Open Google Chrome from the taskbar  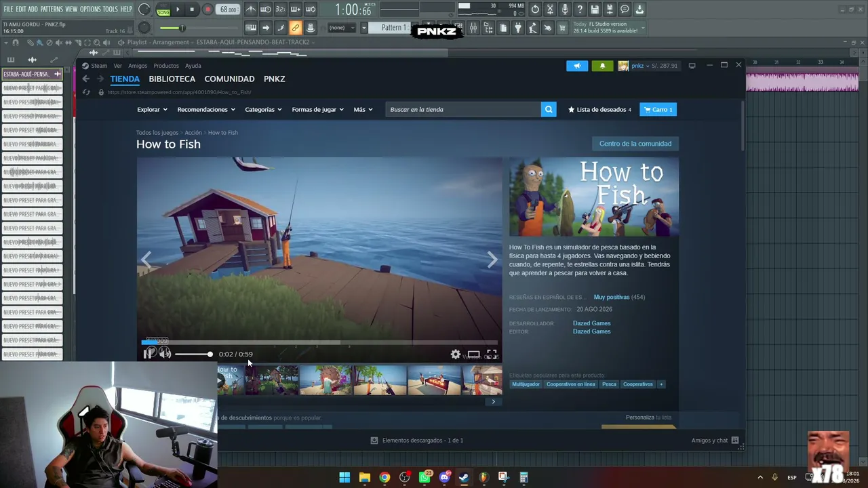(384, 477)
